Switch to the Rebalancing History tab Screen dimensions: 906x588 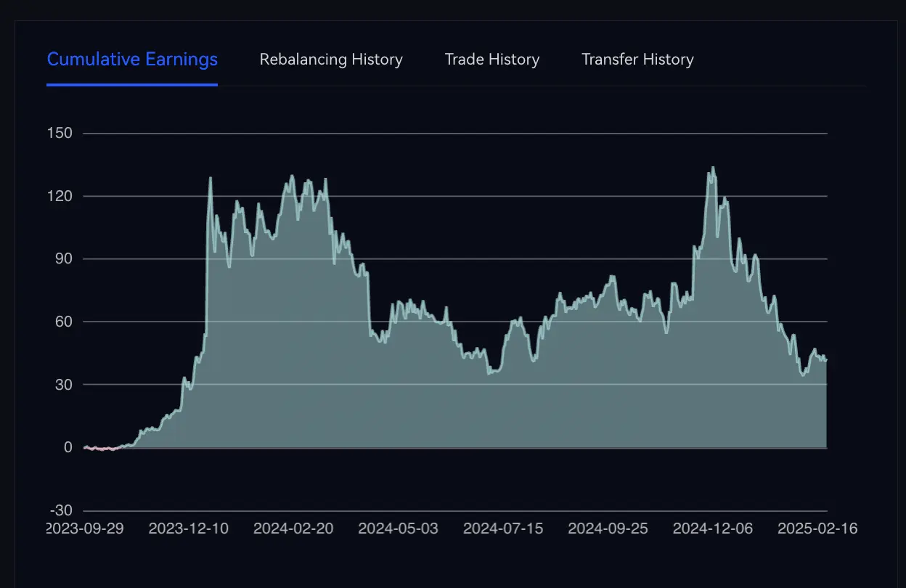click(331, 60)
